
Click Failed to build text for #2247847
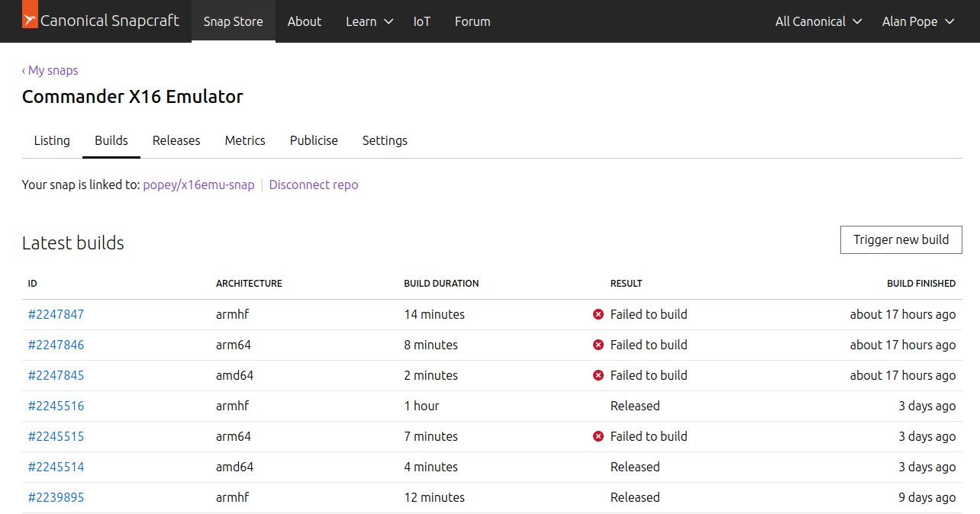[x=649, y=314]
